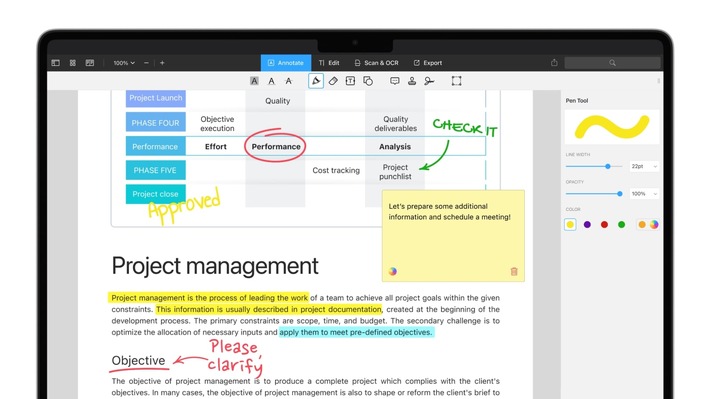This screenshot has width=710, height=399.
Task: Click the red 'Please clarify' annotation
Action: click(x=235, y=357)
